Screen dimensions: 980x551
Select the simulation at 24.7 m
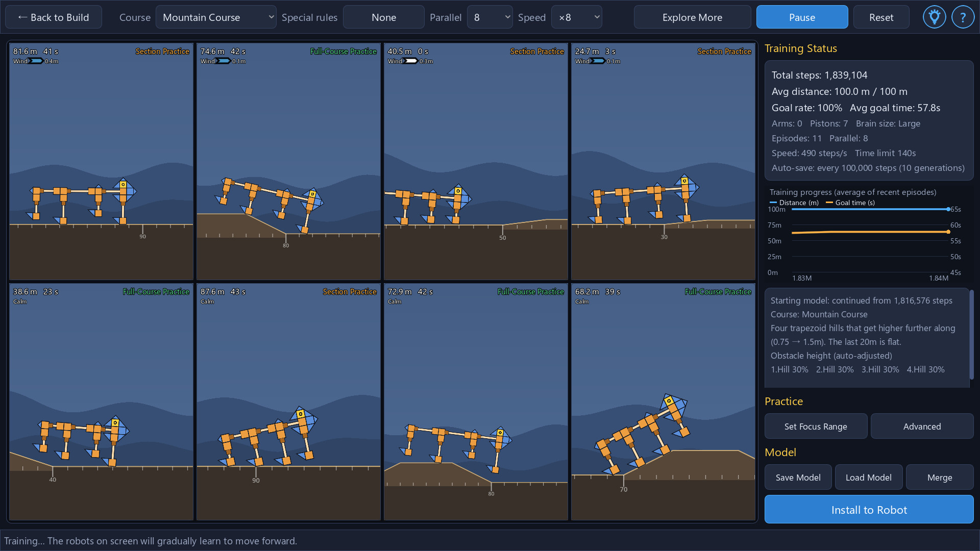coord(663,161)
